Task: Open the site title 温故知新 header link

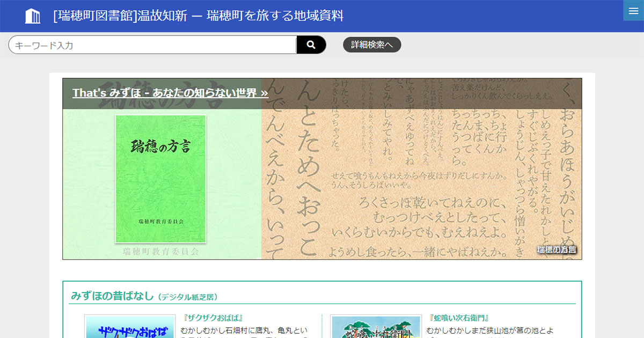Action: (x=198, y=16)
